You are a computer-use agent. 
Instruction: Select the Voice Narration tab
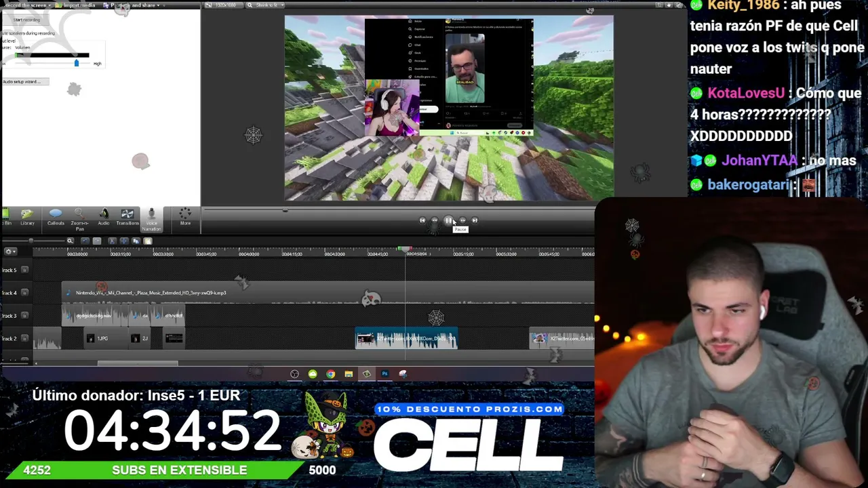pos(151,219)
